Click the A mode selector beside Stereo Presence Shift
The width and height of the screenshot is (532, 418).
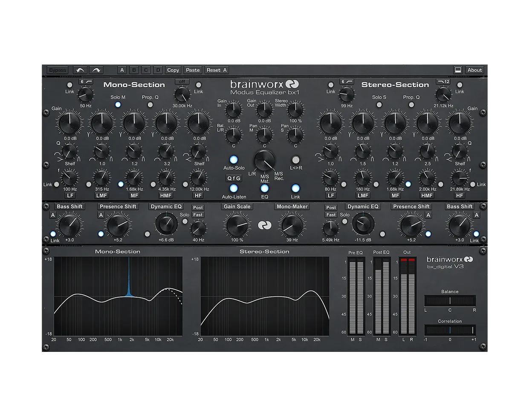[x=428, y=215]
